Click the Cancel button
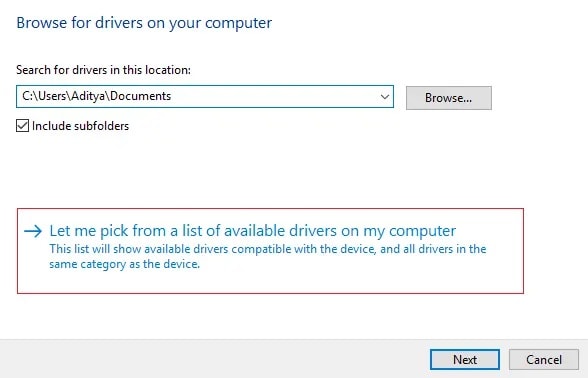This screenshot has width=588, height=378. [x=543, y=360]
